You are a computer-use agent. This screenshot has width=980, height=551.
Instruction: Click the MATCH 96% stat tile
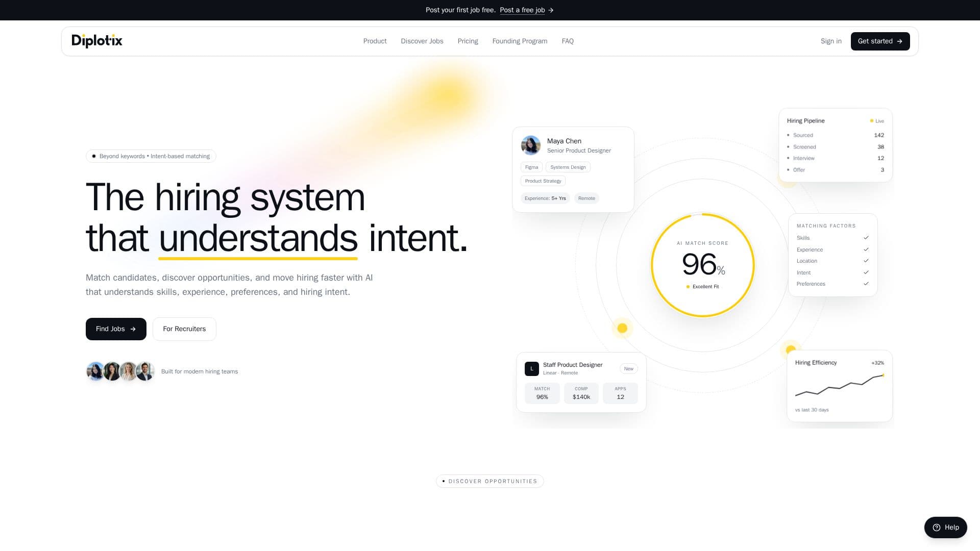(x=542, y=393)
